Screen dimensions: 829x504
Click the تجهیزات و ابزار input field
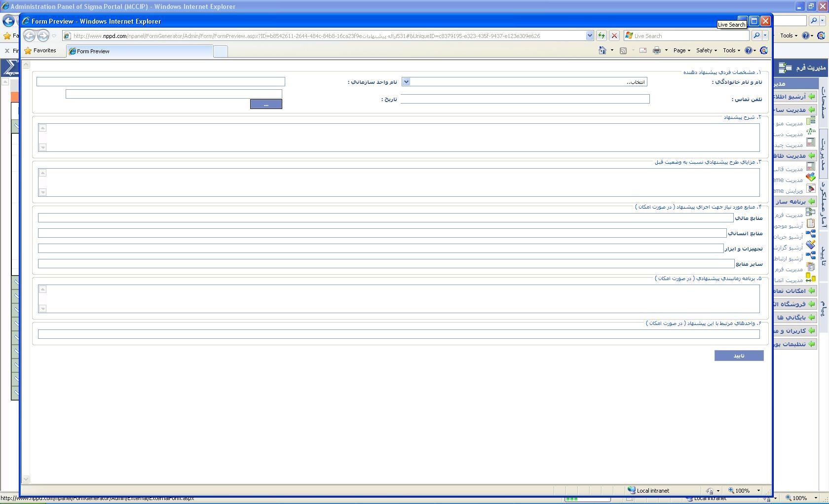click(381, 248)
